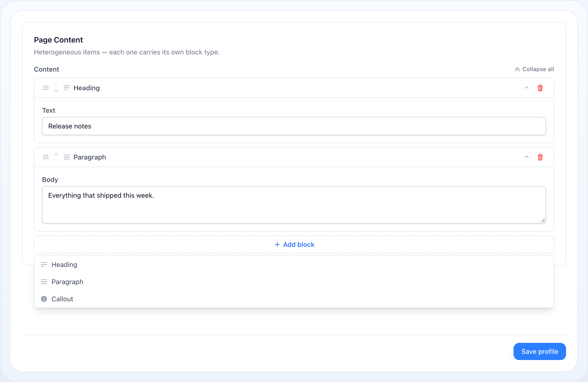The height and width of the screenshot is (382, 588).
Task: Open the Add block picker
Action: (294, 244)
